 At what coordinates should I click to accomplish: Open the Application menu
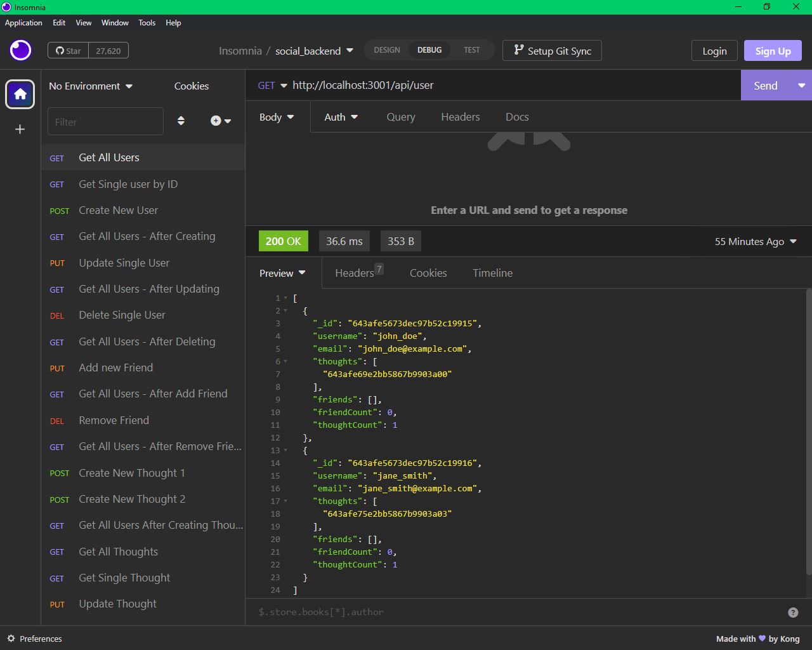pos(23,23)
